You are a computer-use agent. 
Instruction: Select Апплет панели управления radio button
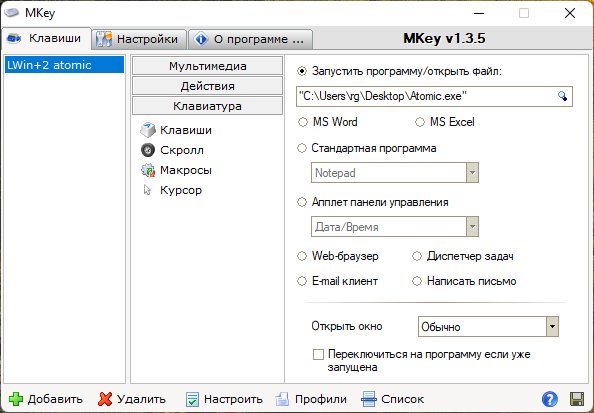point(302,202)
